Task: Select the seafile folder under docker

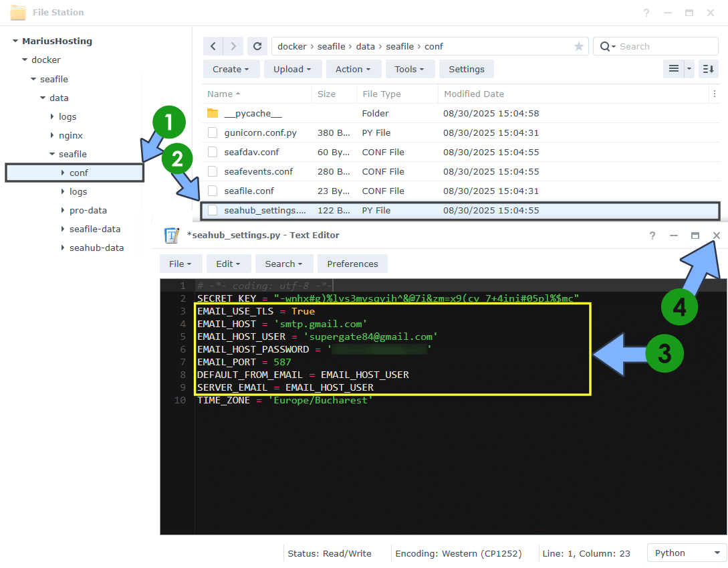Action: 54,79
